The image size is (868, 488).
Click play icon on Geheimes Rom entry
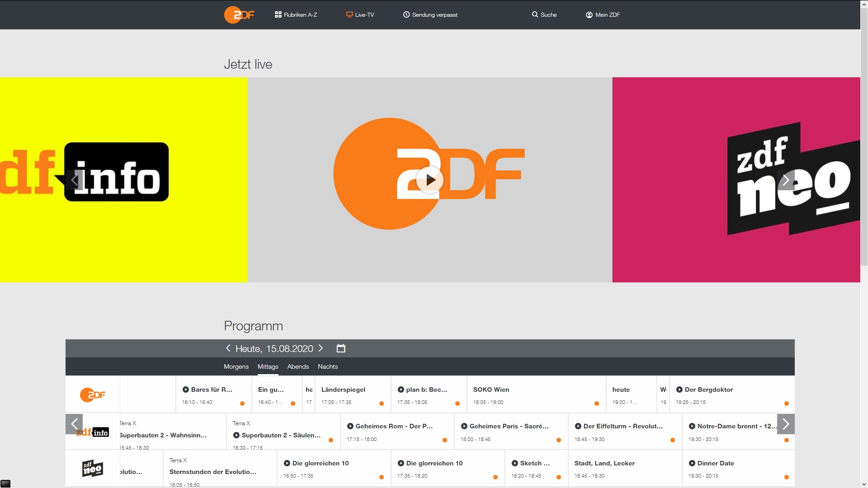click(x=350, y=426)
